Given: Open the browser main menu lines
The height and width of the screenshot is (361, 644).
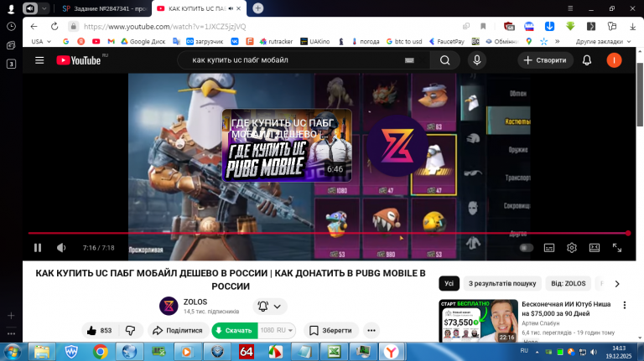Looking at the screenshot, I should [x=570, y=8].
